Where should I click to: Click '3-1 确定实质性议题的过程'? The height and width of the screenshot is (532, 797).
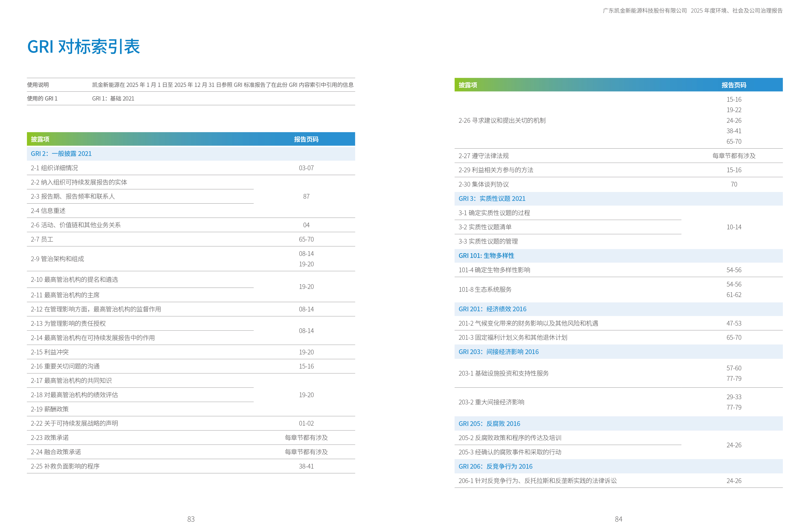click(494, 213)
